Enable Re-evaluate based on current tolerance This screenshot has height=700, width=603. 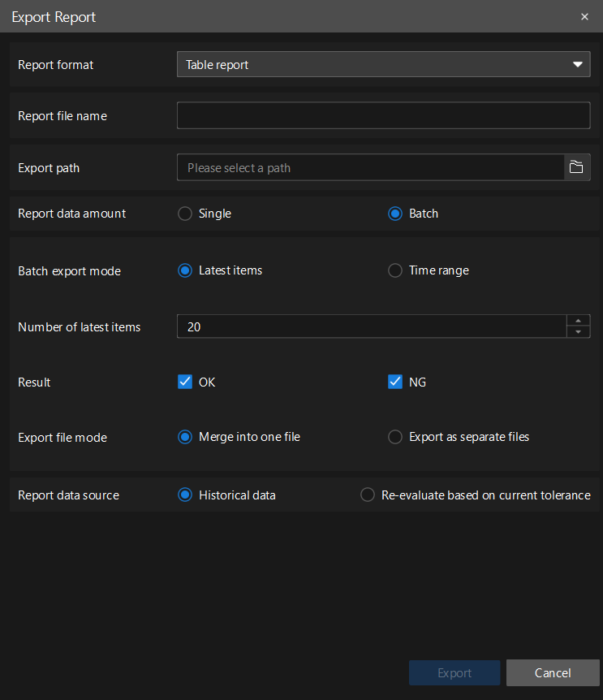367,495
